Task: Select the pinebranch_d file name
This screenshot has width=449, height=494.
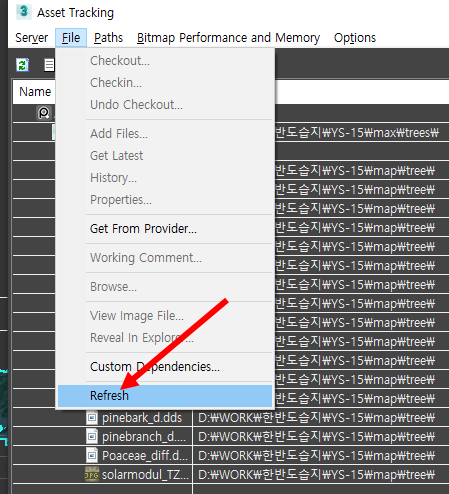Action: click(144, 437)
